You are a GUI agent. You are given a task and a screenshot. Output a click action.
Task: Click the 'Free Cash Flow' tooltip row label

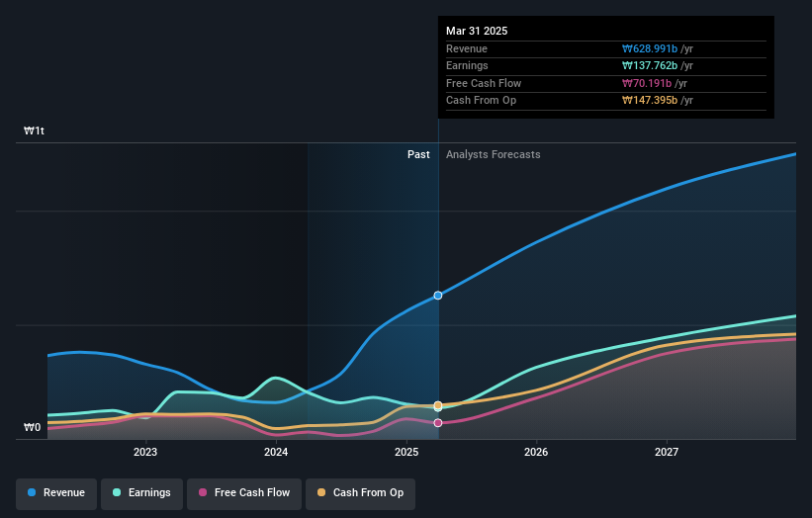tap(484, 83)
